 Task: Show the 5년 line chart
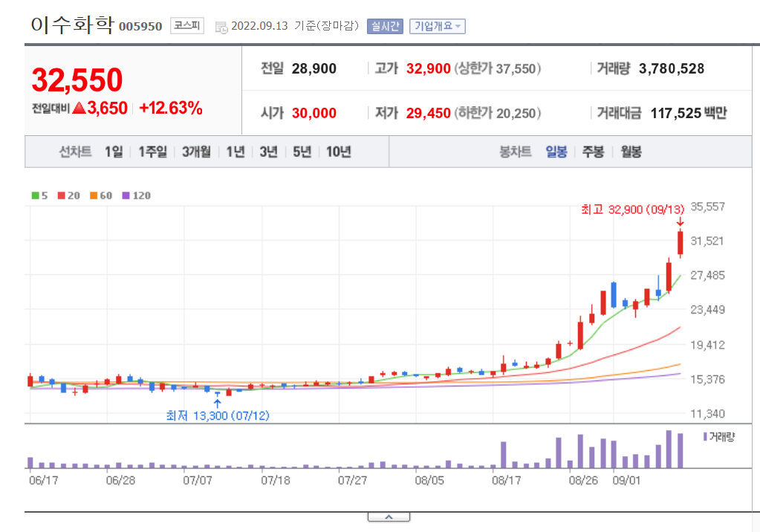[x=302, y=152]
